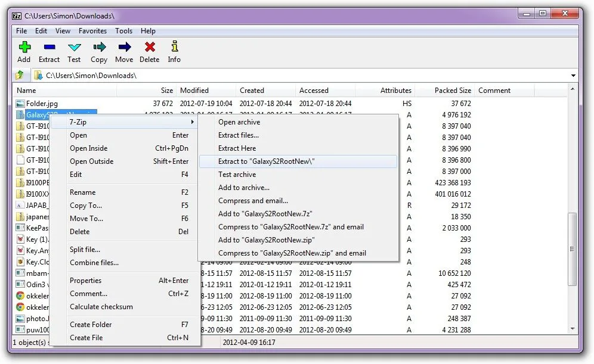The width and height of the screenshot is (594, 364).
Task: Sort by the Name column header
Action: 65,91
